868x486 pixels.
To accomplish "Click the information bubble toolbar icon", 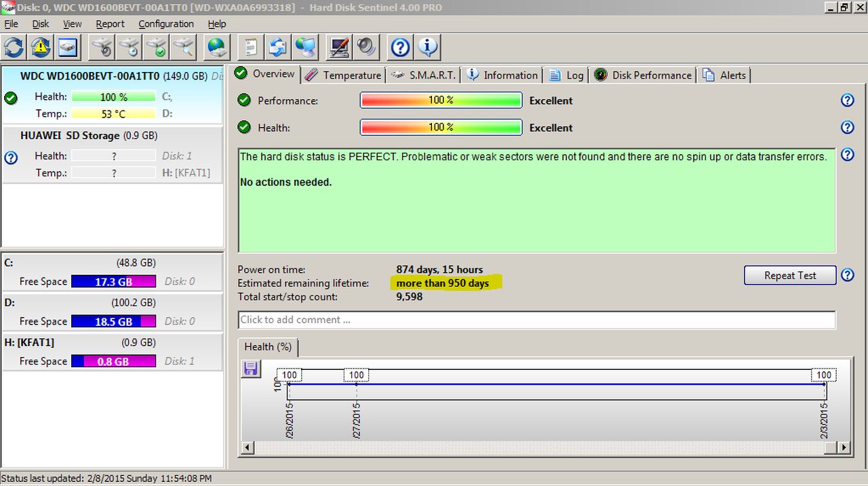I will tap(428, 47).
